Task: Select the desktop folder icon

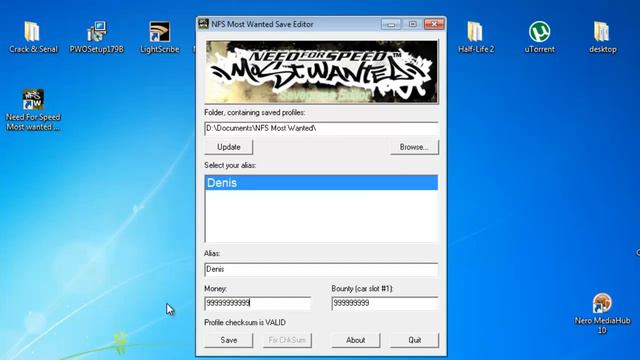Action: 602,38
